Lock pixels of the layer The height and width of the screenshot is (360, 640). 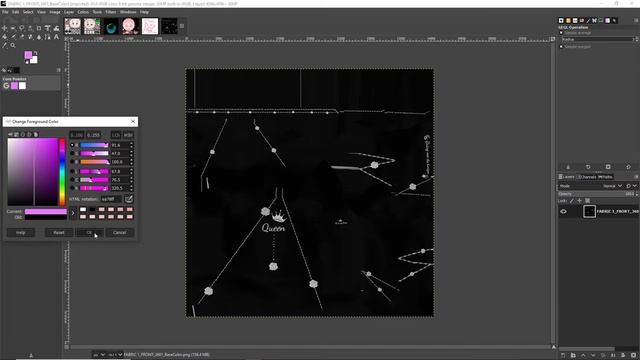[x=571, y=200]
